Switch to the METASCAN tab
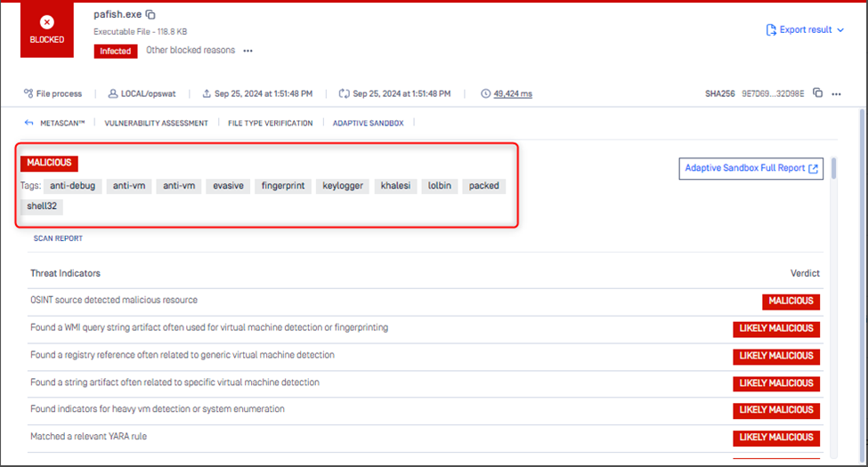This screenshot has width=868, height=467. tap(62, 124)
